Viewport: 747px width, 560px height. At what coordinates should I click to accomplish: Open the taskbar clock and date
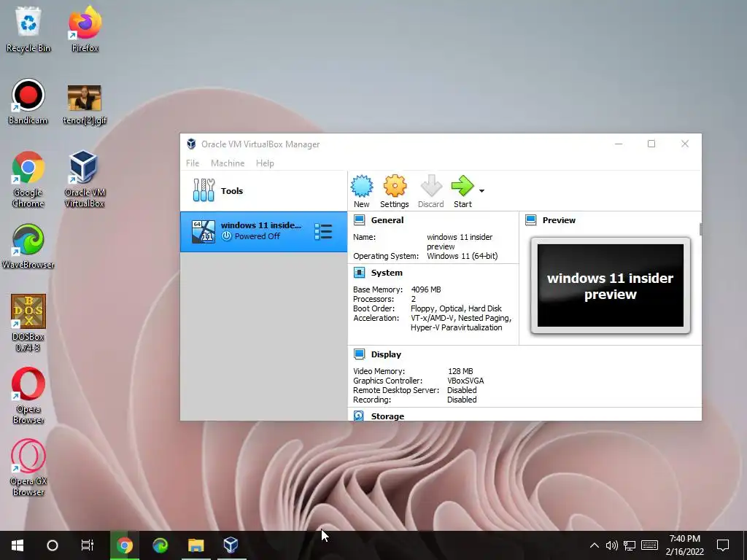click(684, 545)
